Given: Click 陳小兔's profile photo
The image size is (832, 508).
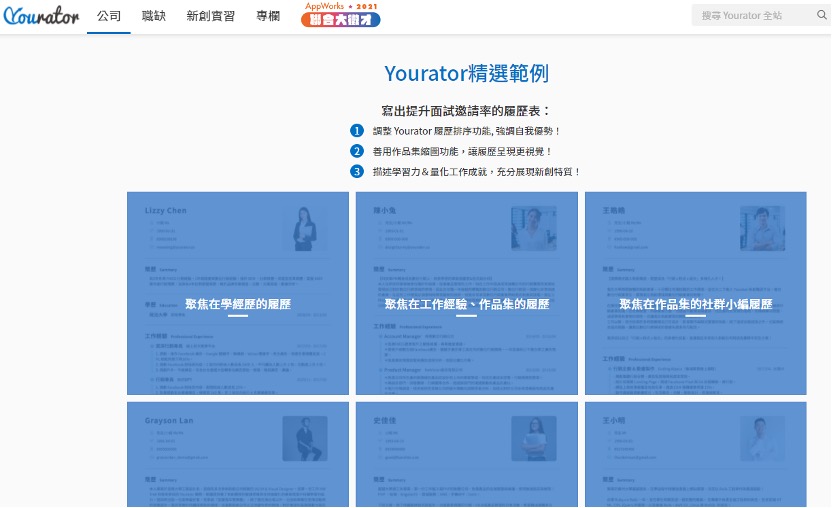Looking at the screenshot, I should [534, 229].
